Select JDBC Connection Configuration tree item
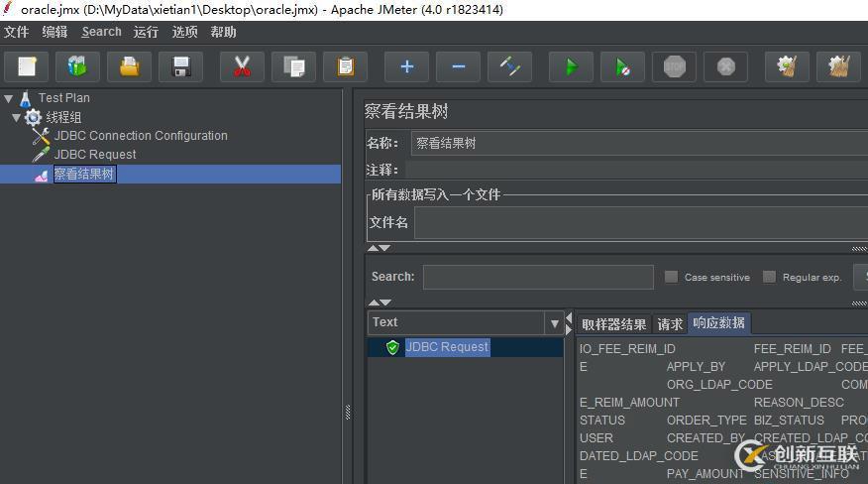The image size is (868, 484). (x=141, y=136)
